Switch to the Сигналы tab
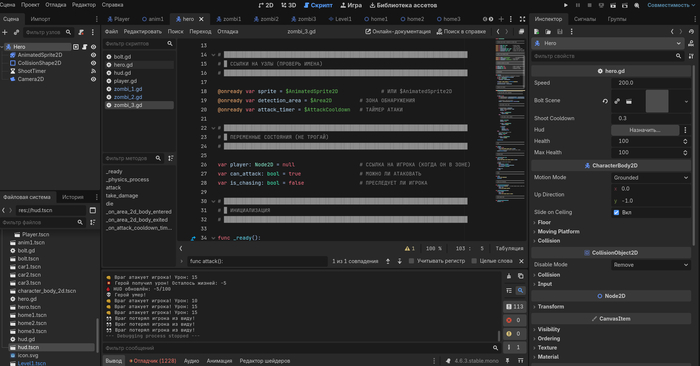The width and height of the screenshot is (700, 366). [x=585, y=19]
